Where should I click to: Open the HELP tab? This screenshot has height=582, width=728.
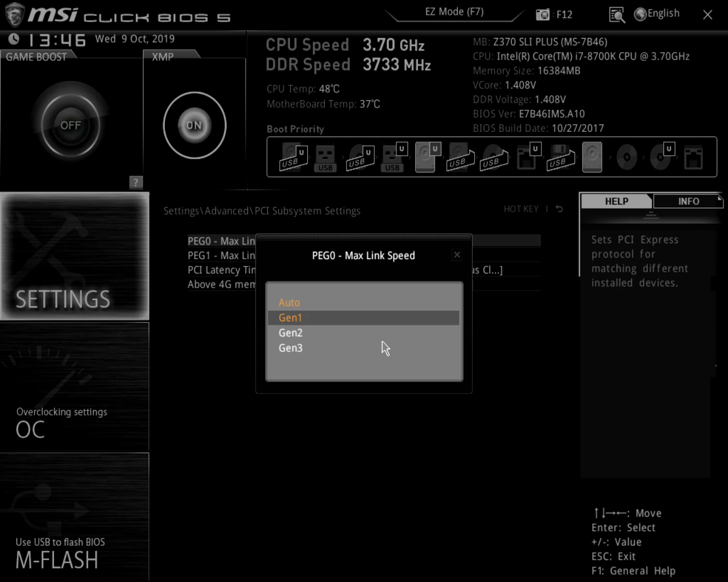coord(617,201)
